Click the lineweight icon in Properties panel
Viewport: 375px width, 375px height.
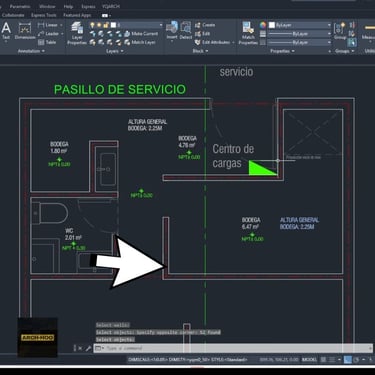point(263,34)
